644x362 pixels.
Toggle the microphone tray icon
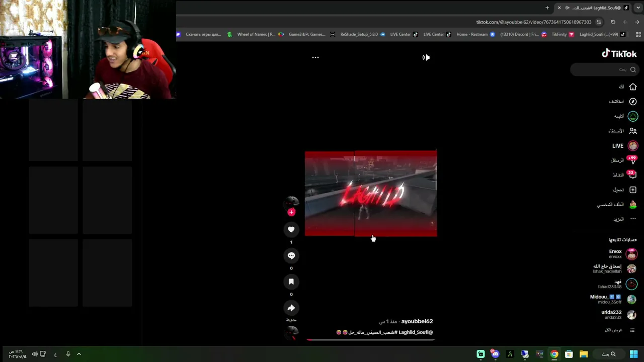click(x=68, y=354)
